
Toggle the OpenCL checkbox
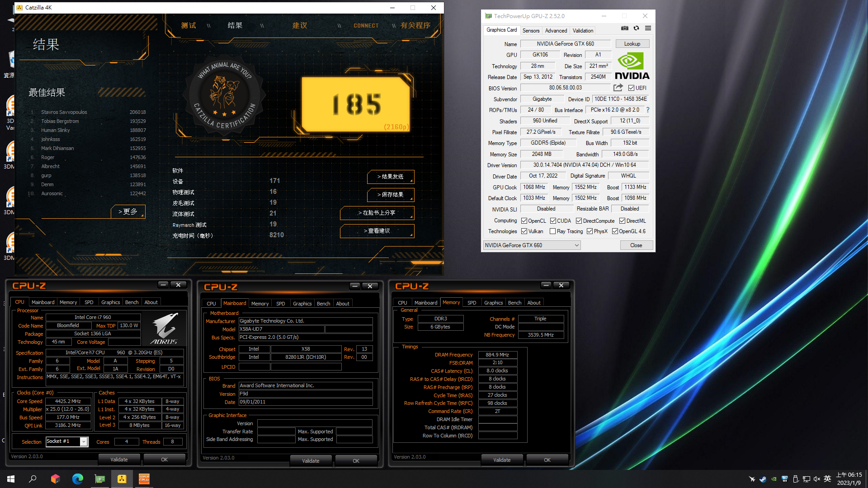point(524,221)
